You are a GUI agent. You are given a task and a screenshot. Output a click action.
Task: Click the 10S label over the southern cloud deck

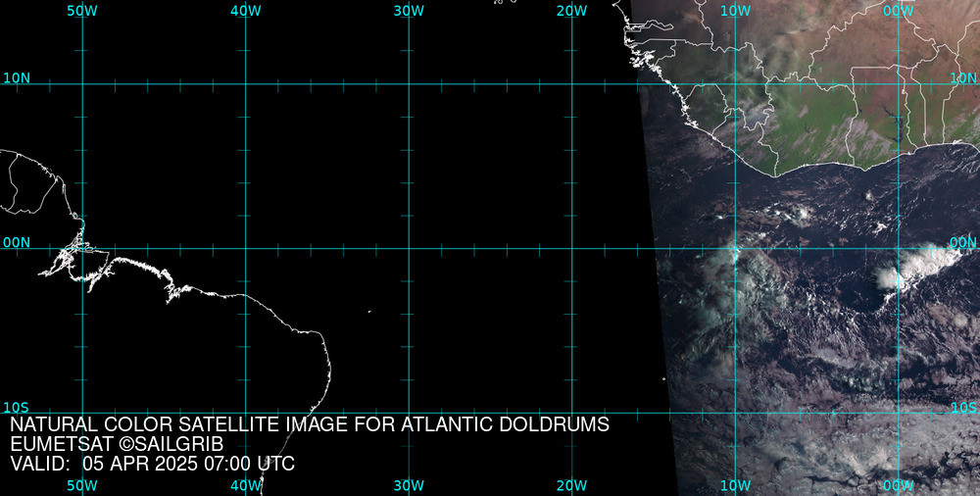(963, 408)
